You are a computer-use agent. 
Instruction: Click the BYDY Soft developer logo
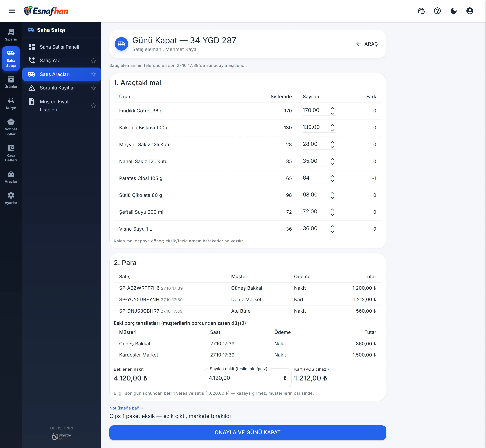[62, 436]
